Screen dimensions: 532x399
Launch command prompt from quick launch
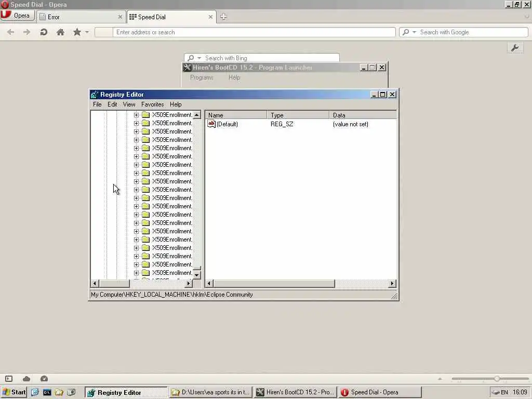pos(47,393)
